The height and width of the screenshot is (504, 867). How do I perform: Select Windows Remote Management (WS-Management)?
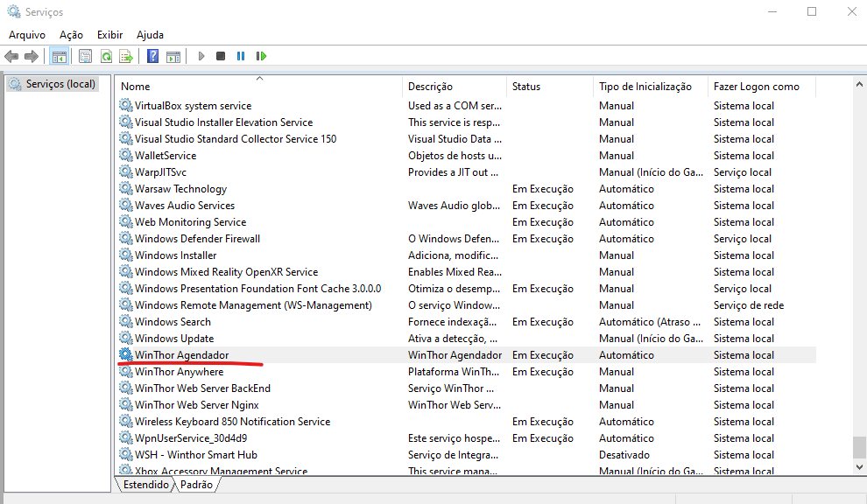tap(253, 305)
